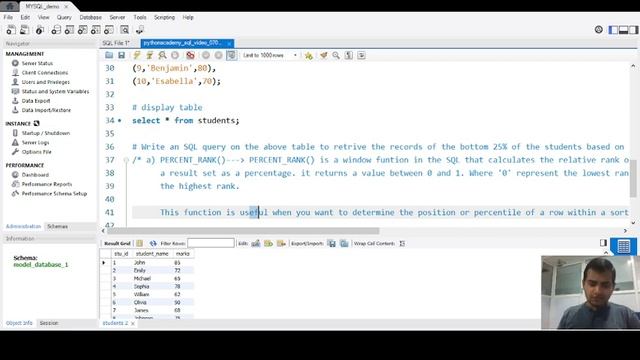Open find panel magnifier icon

point(336,55)
